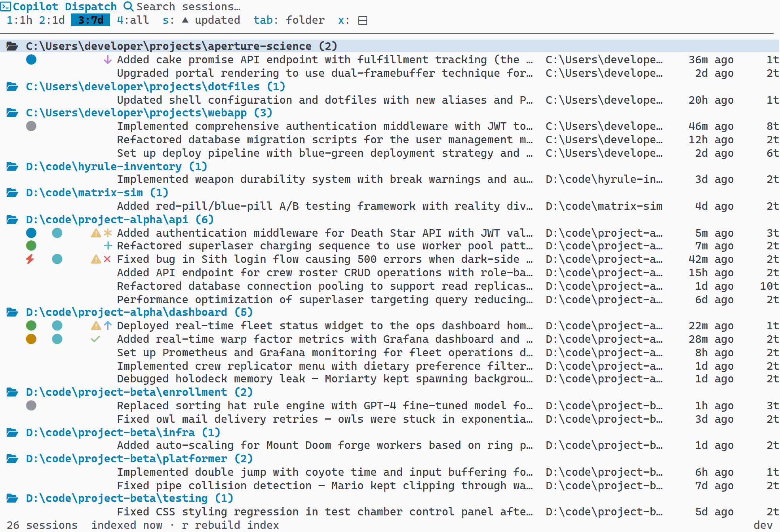
Task: Click gray dot on sorting hat rule engine row
Action: (x=31, y=406)
